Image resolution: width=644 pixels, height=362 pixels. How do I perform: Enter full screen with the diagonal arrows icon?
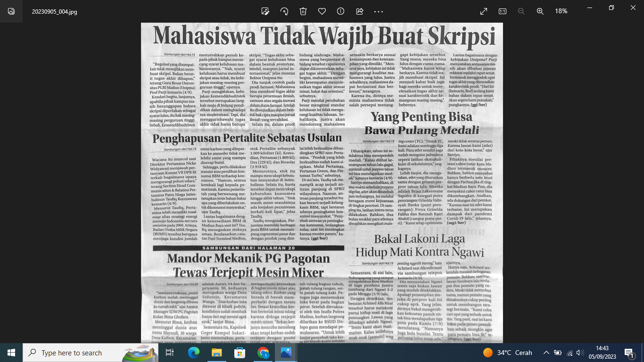484,11
